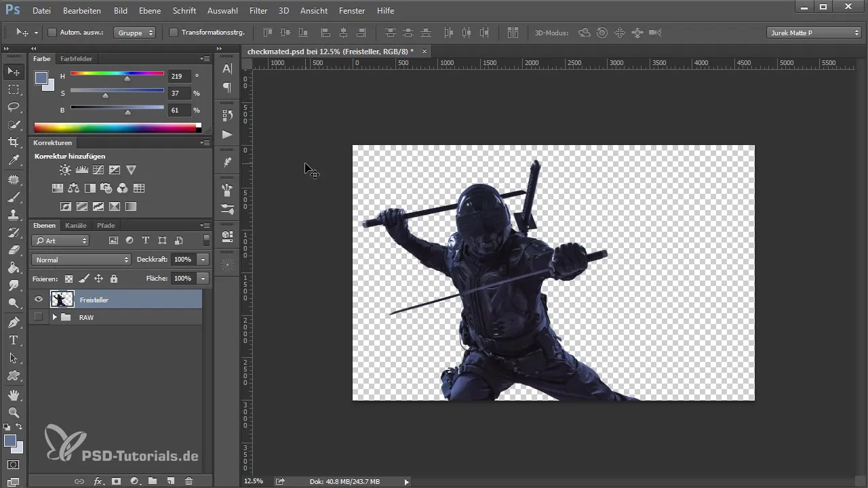
Task: Add a Black & White adjustment
Action: click(x=90, y=188)
